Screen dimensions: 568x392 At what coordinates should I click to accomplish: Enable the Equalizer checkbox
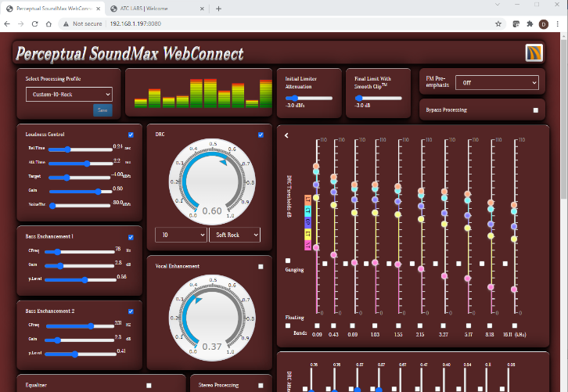coord(149,386)
